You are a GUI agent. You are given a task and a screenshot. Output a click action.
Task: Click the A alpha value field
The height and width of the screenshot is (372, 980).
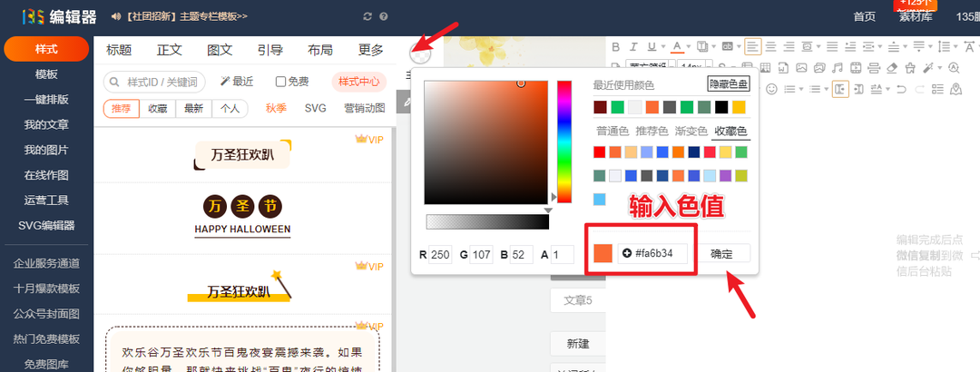(563, 254)
